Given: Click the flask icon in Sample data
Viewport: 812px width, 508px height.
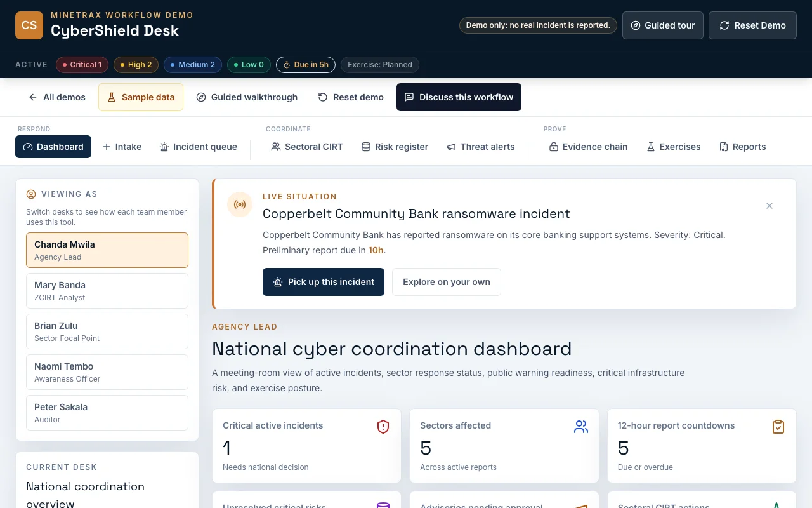Looking at the screenshot, I should pyautogui.click(x=112, y=97).
